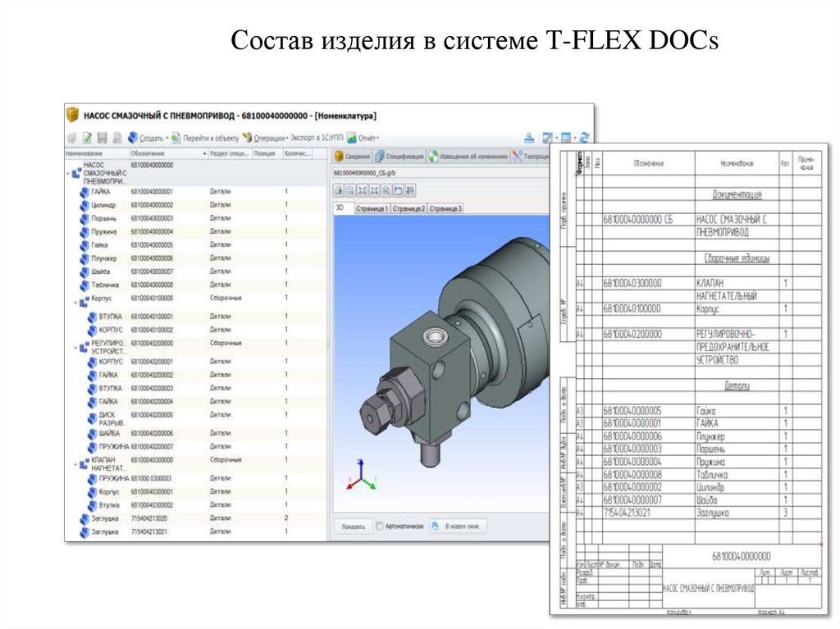This screenshot has height=629, width=840.
Task: Open the Страница 1 tab
Action: tap(372, 208)
